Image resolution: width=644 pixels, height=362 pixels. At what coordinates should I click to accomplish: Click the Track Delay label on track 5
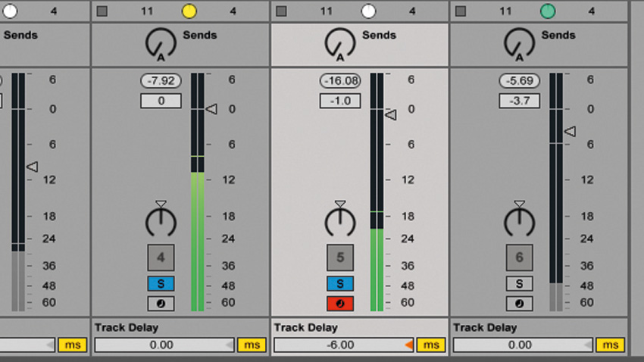[305, 327]
